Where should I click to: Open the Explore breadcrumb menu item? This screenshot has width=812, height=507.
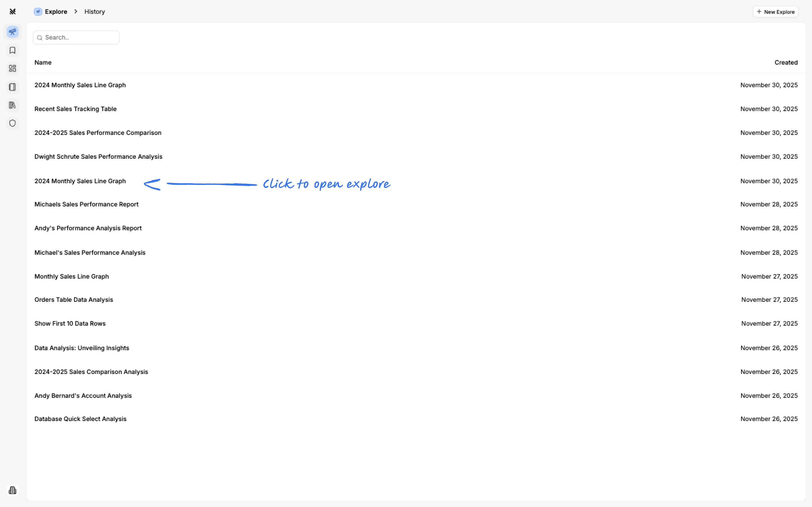[x=56, y=11]
